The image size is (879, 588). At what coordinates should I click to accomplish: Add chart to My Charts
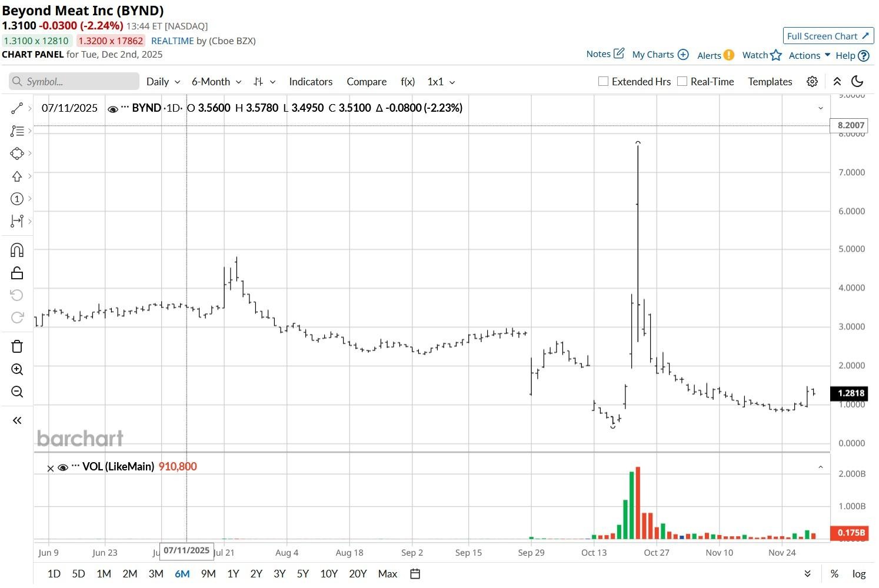(x=660, y=55)
